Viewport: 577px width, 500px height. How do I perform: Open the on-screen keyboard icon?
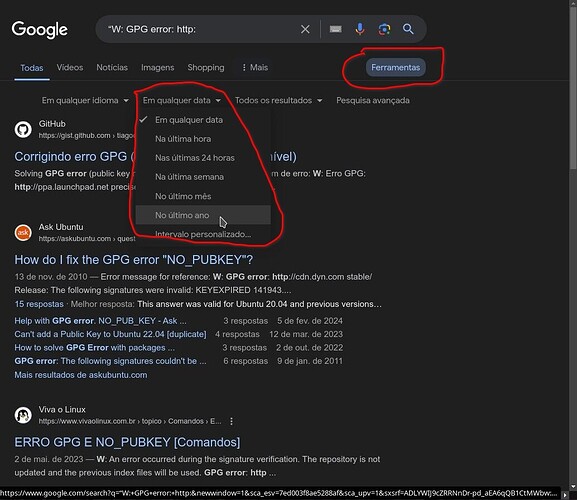pyautogui.click(x=335, y=29)
